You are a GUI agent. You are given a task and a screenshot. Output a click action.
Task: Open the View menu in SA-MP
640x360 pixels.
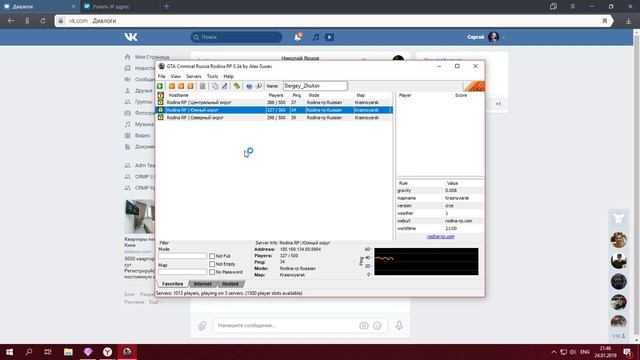(x=176, y=76)
